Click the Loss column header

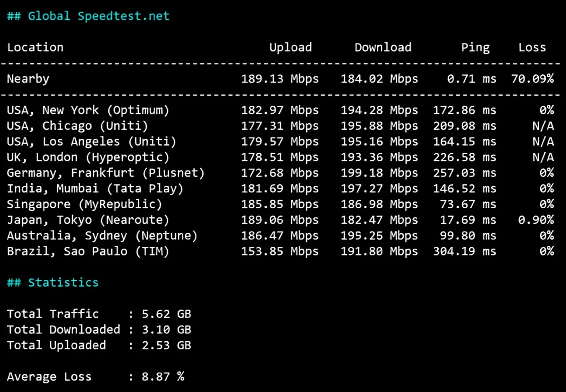point(532,48)
